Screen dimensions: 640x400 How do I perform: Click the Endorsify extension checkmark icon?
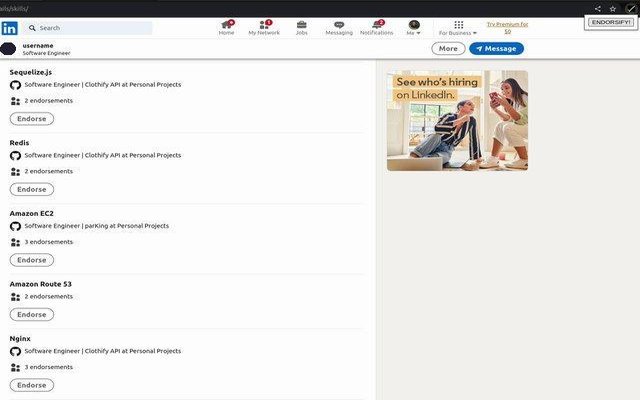tap(631, 8)
